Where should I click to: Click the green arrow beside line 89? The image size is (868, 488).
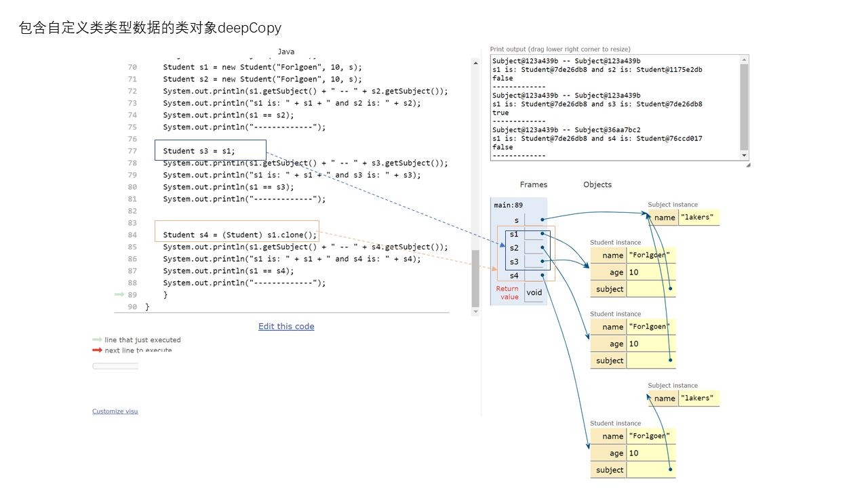pos(119,295)
